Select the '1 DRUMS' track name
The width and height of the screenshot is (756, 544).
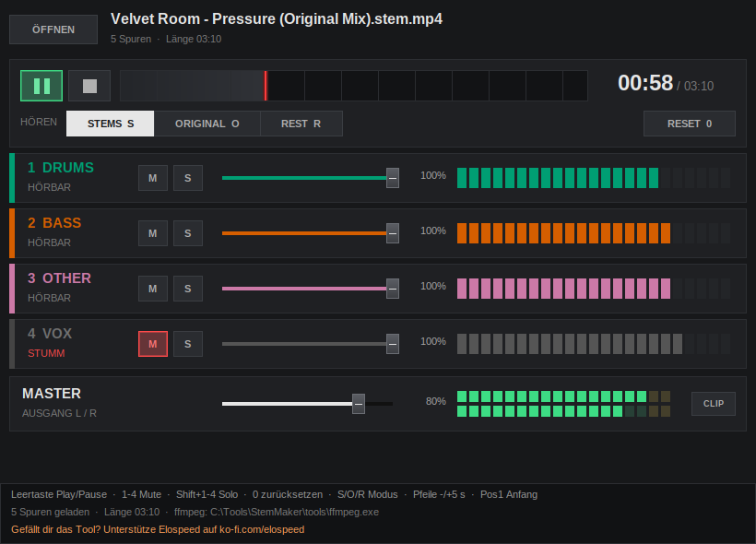click(x=61, y=167)
